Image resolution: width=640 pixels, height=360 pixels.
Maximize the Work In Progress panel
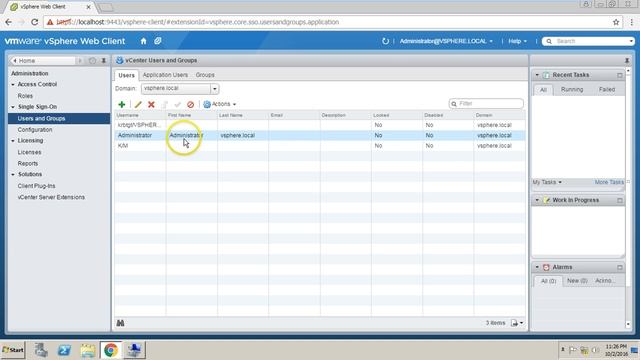point(620,200)
